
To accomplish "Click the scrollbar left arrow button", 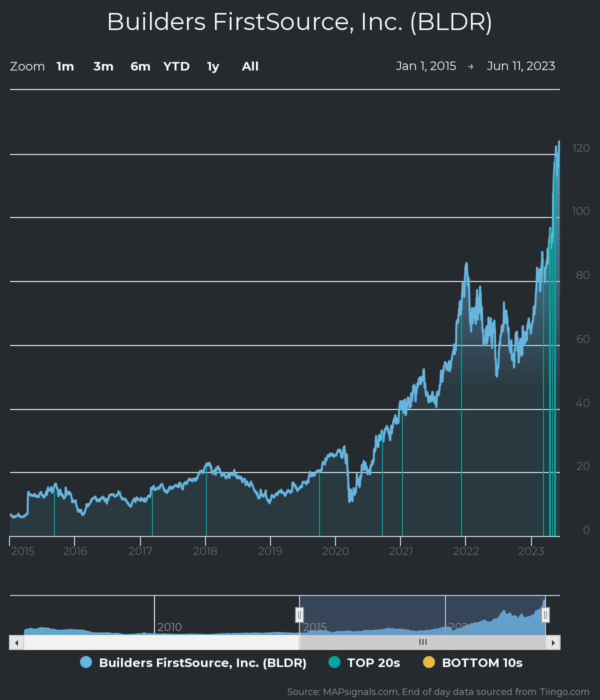I will pyautogui.click(x=16, y=642).
